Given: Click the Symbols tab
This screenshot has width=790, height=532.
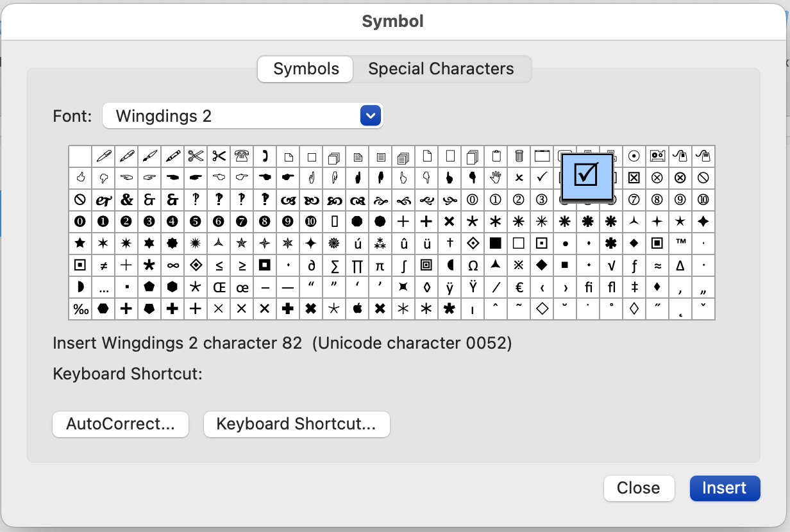Looking at the screenshot, I should [x=305, y=69].
